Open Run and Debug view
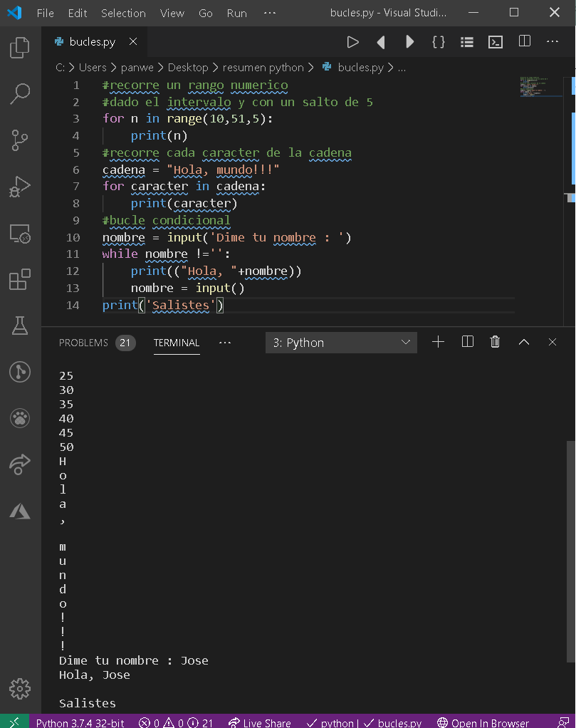The image size is (576, 728). click(x=19, y=187)
